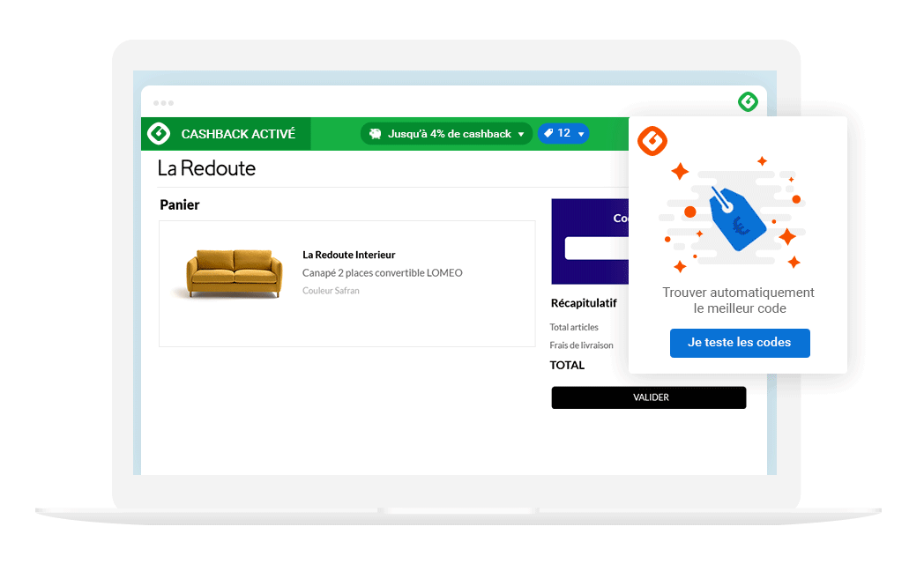The height and width of the screenshot is (586, 924).
Task: Click 'CASHBACK ACTIVÉ' banner text
Action: click(x=238, y=134)
